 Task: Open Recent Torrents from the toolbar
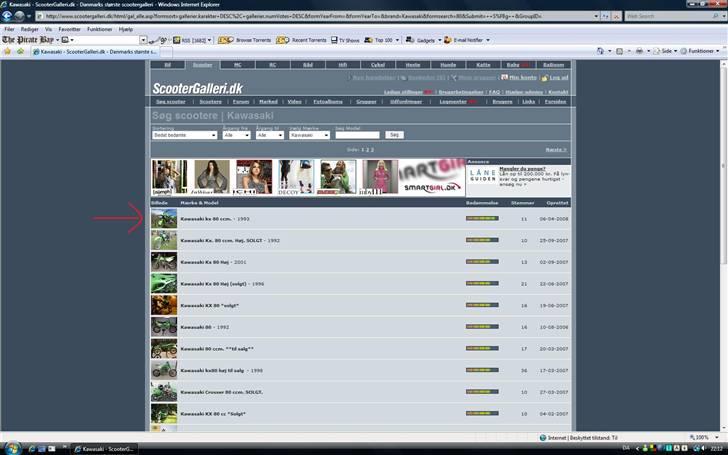(x=303, y=40)
